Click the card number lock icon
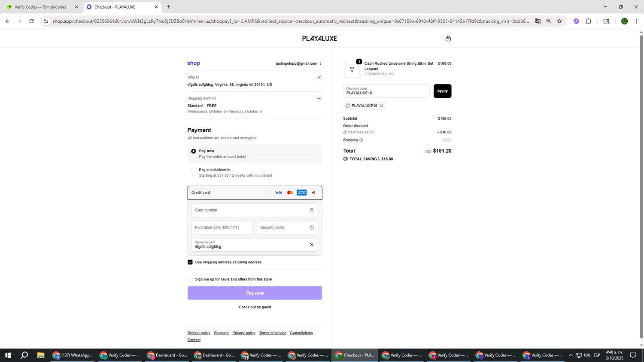The height and width of the screenshot is (362, 644). 312,210
